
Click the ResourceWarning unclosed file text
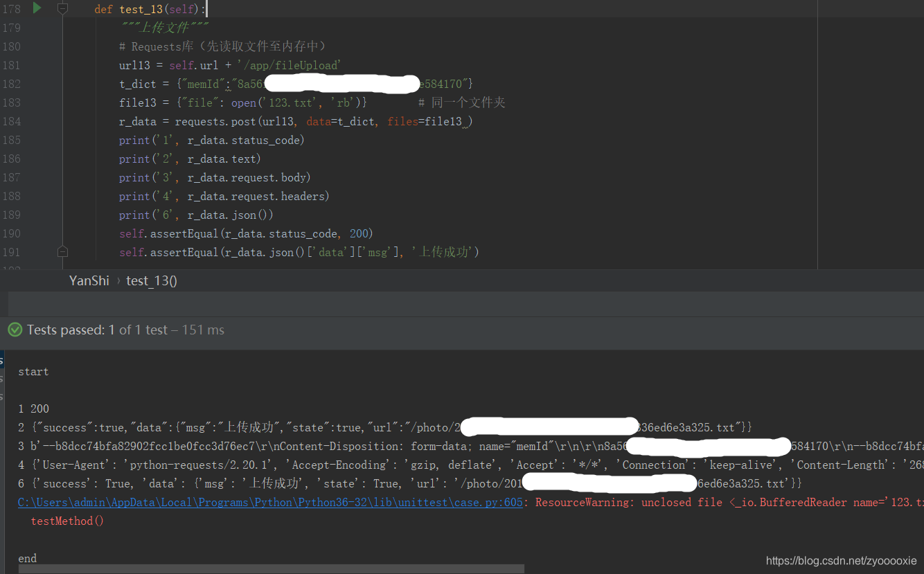coord(729,503)
